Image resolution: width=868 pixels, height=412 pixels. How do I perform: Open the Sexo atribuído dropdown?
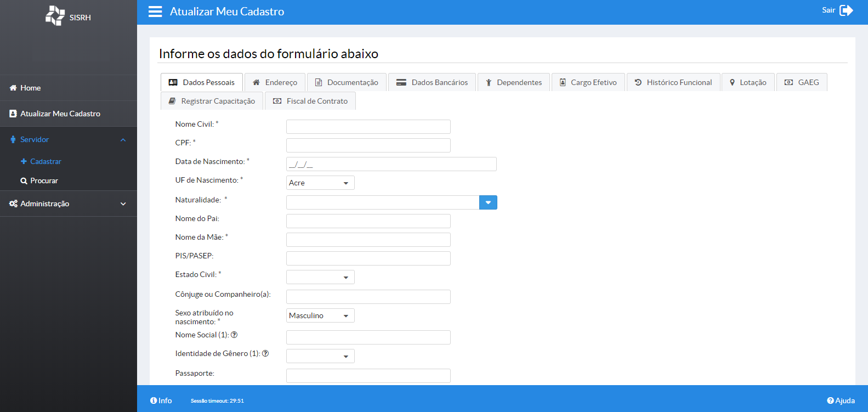320,315
